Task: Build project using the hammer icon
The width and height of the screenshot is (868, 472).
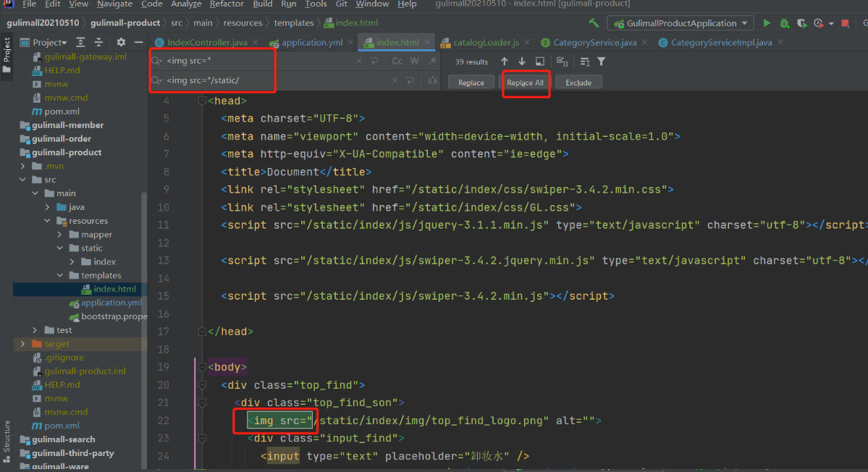Action: click(594, 23)
